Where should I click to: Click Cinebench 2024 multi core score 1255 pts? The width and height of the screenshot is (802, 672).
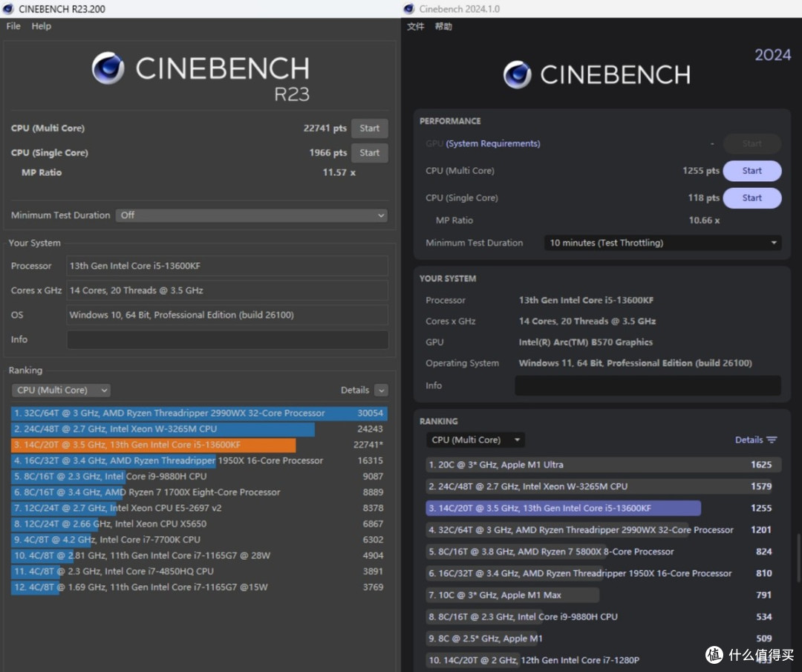pos(701,171)
